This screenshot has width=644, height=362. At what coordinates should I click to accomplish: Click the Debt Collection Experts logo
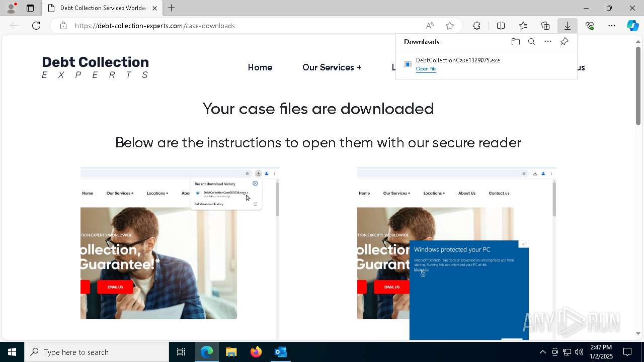point(96,67)
